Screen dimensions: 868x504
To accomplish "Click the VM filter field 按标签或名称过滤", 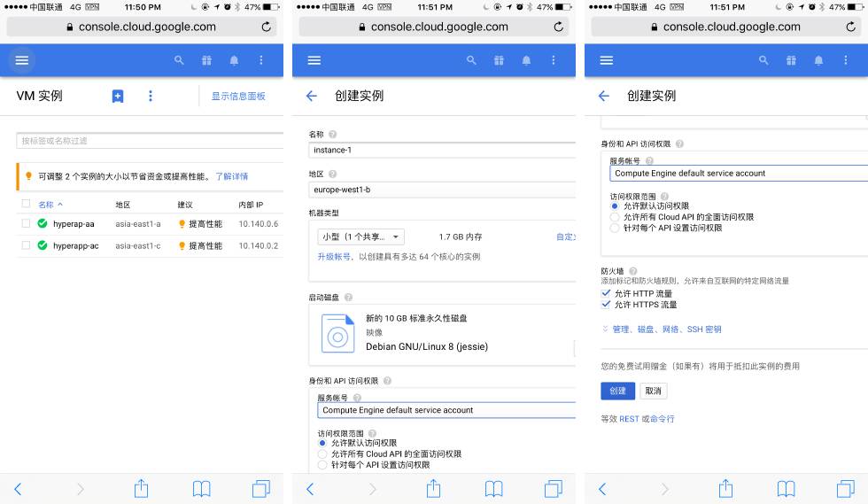I will pos(150,141).
